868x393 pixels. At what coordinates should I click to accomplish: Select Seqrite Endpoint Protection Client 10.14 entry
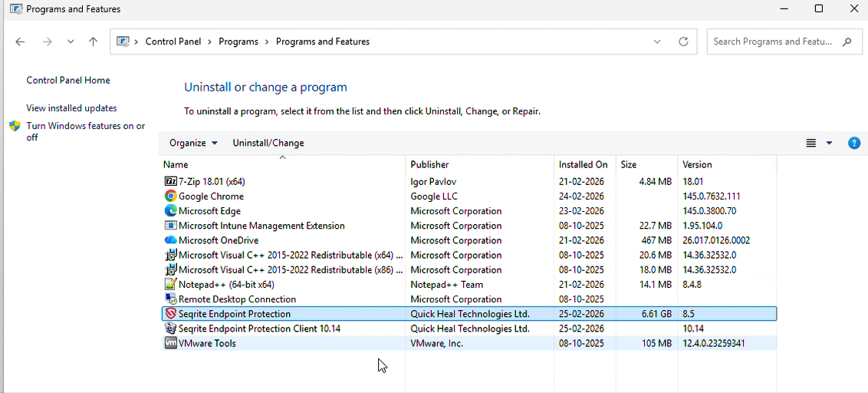pyautogui.click(x=469, y=329)
